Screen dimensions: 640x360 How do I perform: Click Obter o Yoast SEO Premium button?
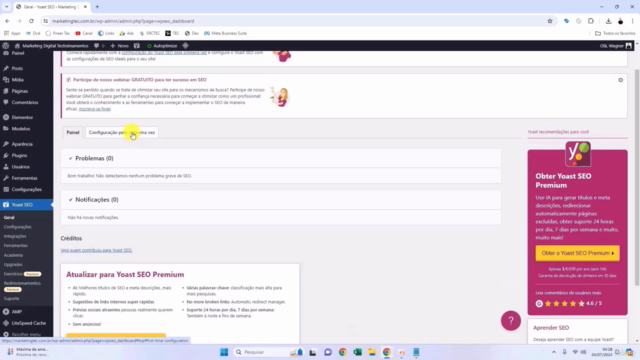coord(577,253)
